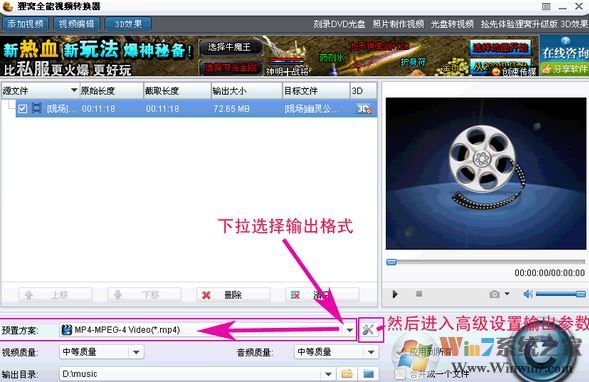Click the window menu icon left of minimize
589x382 pixels.
[x=546, y=6]
